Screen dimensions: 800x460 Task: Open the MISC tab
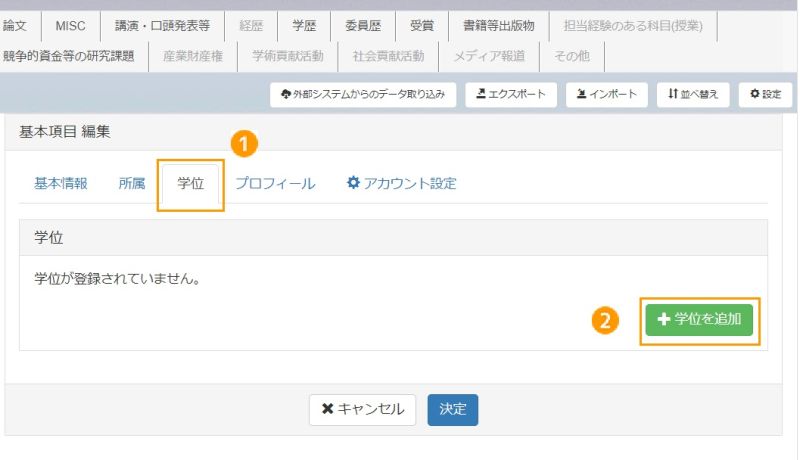(70, 26)
